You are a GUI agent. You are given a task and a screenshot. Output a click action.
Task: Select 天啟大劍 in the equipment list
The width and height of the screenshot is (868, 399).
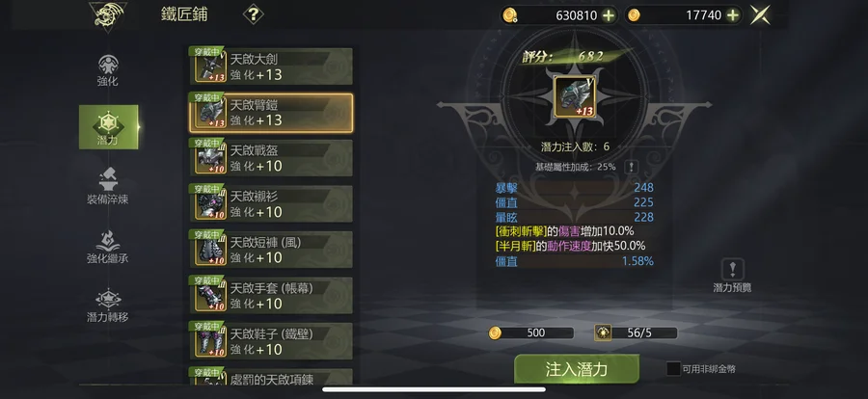tap(271, 66)
